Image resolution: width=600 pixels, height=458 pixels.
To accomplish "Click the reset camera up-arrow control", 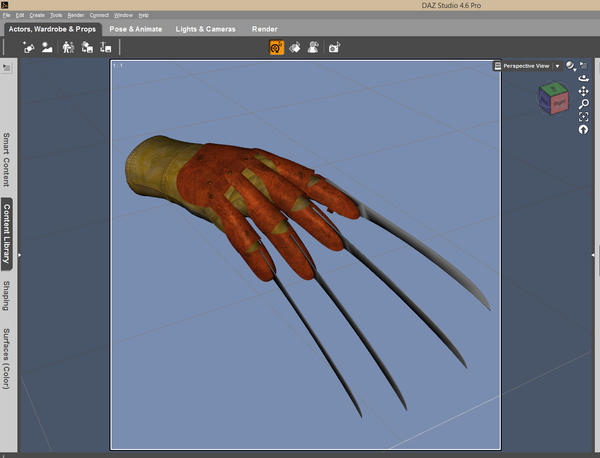I will pos(583,130).
